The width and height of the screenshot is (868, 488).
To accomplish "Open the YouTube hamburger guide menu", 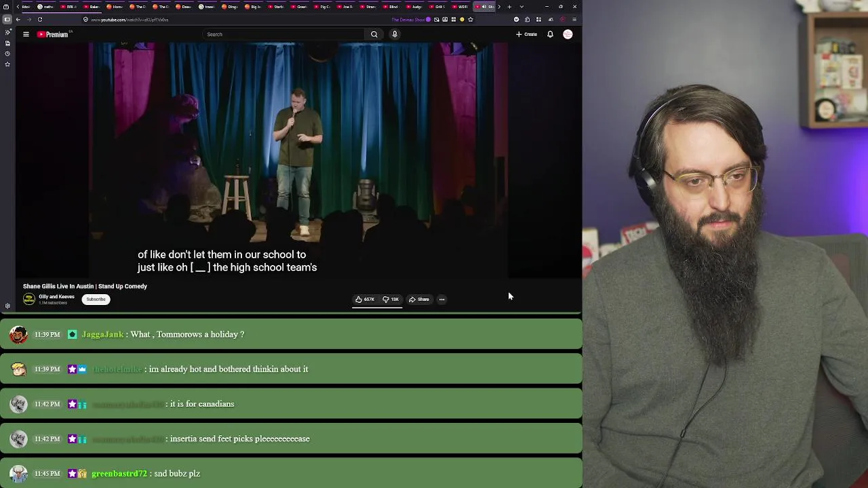I will (26, 34).
